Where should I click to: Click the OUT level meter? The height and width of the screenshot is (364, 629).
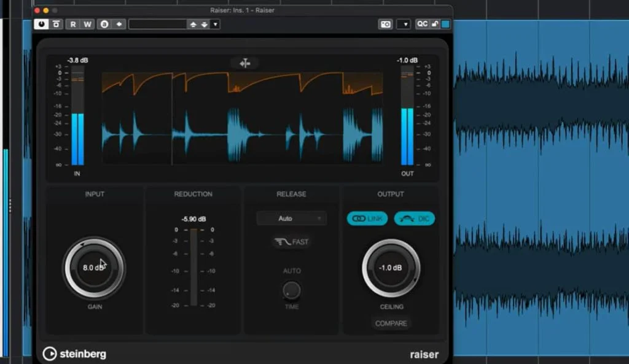pyautogui.click(x=407, y=116)
